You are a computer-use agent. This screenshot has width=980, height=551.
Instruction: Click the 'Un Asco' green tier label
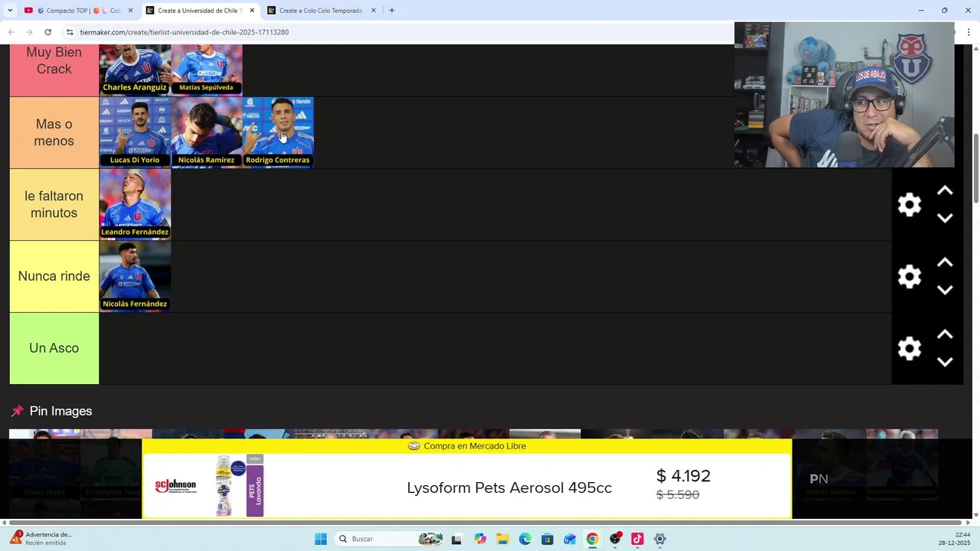54,348
